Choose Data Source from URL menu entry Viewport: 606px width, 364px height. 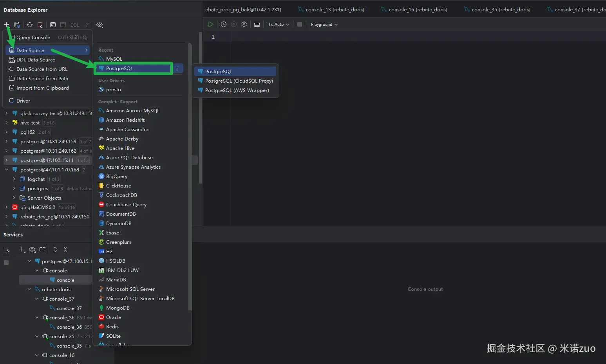(x=42, y=69)
